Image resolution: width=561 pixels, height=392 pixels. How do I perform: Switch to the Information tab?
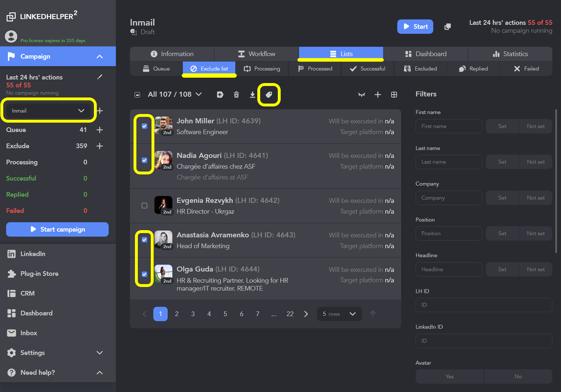coord(172,54)
